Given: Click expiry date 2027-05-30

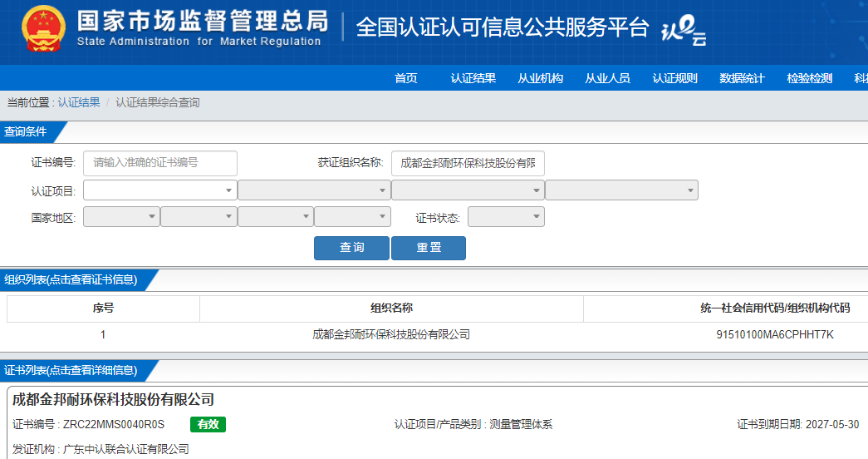Looking at the screenshot, I should pyautogui.click(x=832, y=425).
